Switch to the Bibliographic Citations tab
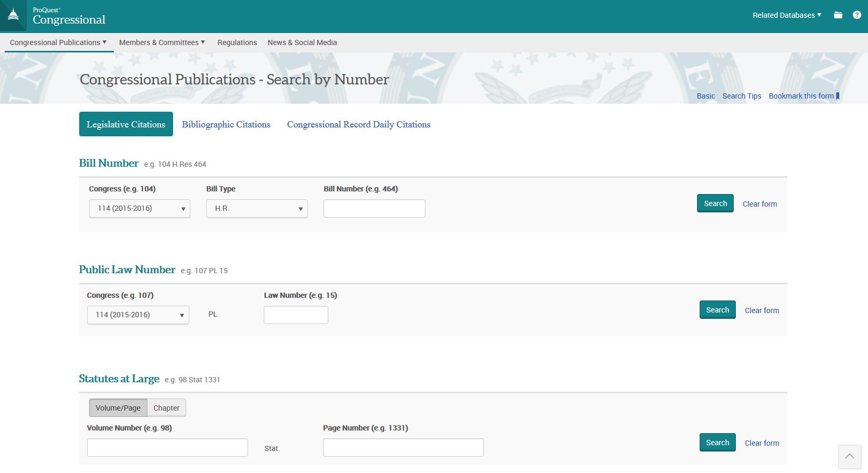Screen dimensions: 868x473 pyautogui.click(x=226, y=124)
